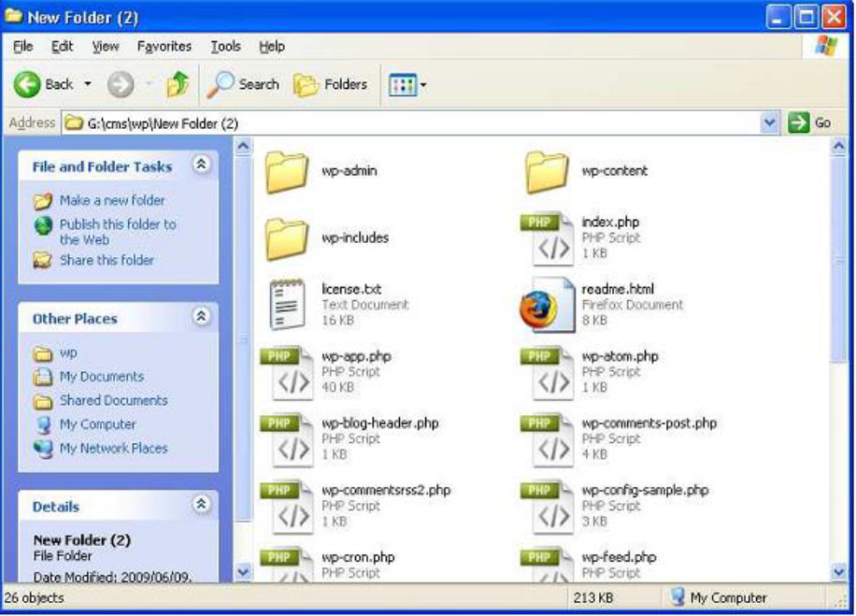Click the greyed Forward arrow button

pyautogui.click(x=121, y=85)
